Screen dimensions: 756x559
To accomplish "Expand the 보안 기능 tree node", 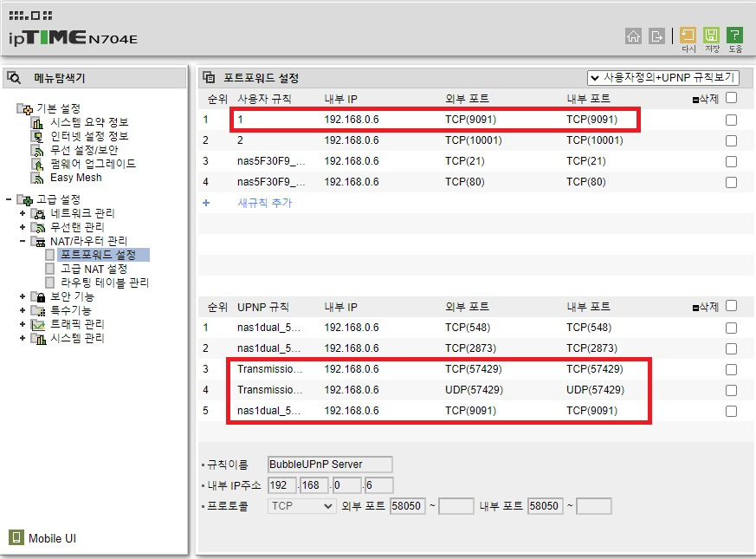I will (22, 296).
